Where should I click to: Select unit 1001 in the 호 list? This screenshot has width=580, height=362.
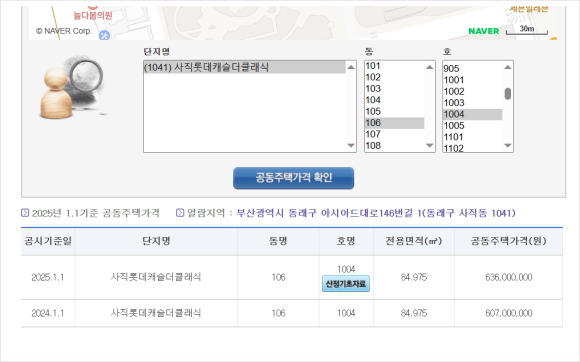[472, 80]
